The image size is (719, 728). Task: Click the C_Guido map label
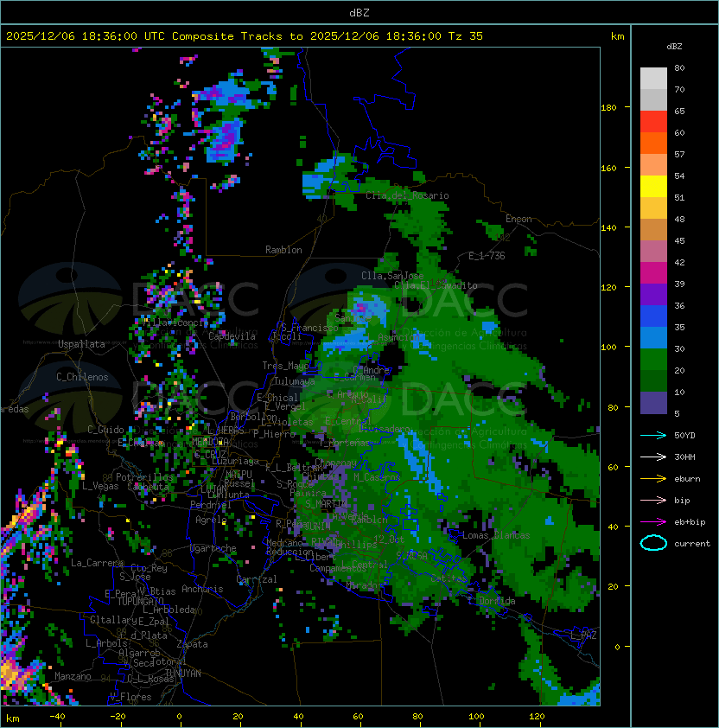105,430
